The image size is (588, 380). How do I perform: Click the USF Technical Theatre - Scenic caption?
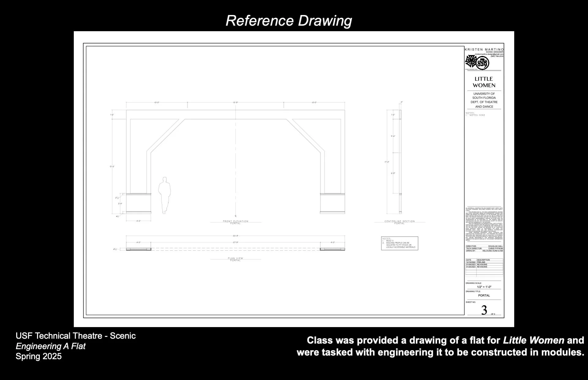(x=76, y=336)
